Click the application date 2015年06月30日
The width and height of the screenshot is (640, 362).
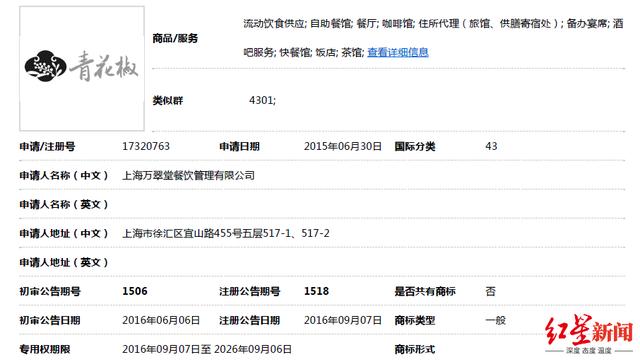pyautogui.click(x=342, y=146)
